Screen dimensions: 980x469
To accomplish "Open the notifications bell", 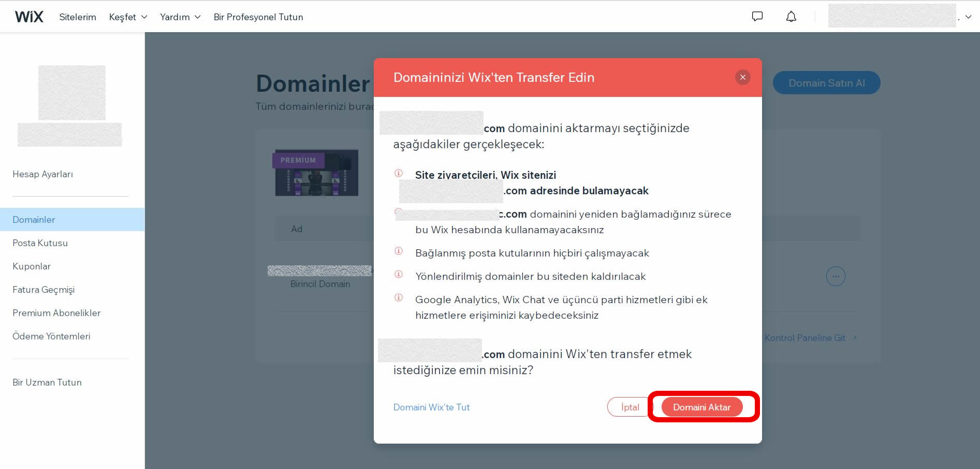I will [791, 17].
